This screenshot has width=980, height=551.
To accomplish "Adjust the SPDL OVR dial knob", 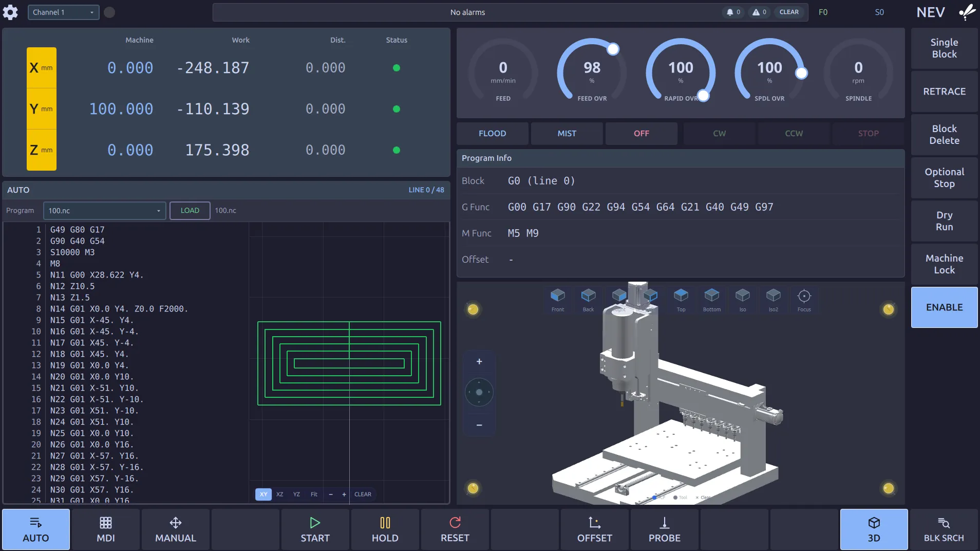I will point(801,74).
